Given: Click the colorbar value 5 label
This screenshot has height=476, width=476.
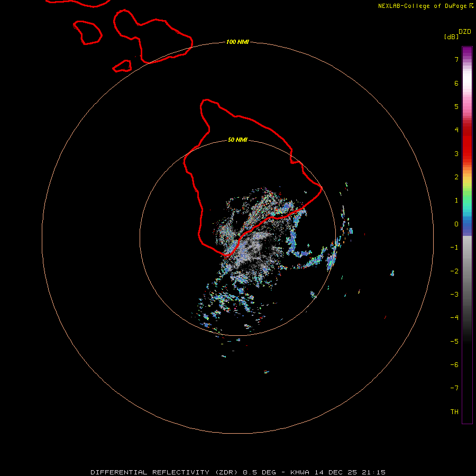Looking at the screenshot, I should click(x=456, y=106).
